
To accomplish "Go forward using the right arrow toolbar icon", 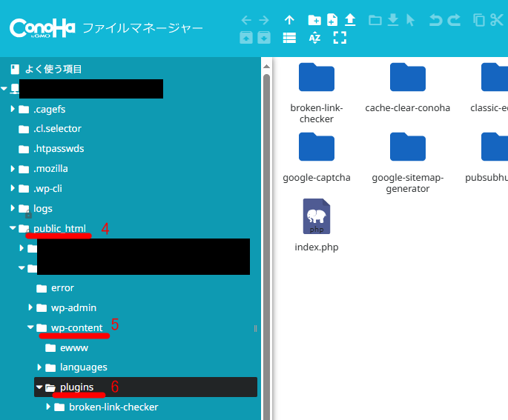I will [264, 21].
